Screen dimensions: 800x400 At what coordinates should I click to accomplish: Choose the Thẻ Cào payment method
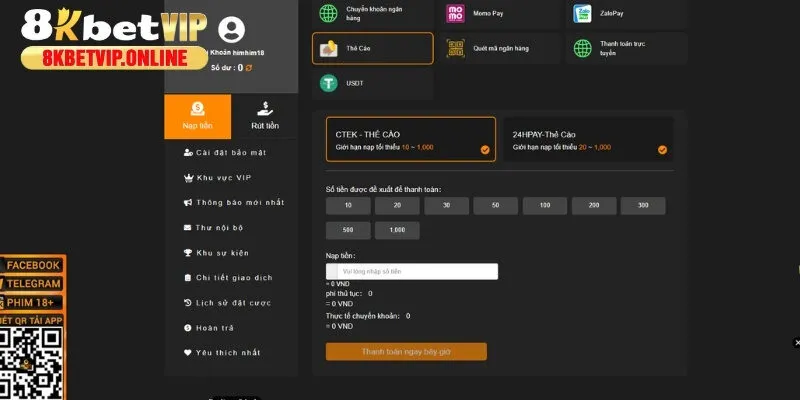pyautogui.click(x=373, y=48)
